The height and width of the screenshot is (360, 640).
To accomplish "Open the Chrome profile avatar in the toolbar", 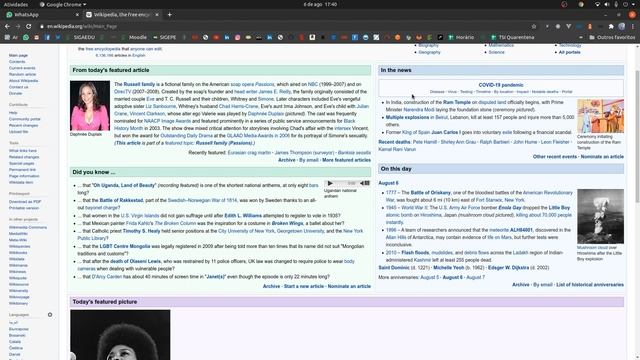I will pos(622,26).
